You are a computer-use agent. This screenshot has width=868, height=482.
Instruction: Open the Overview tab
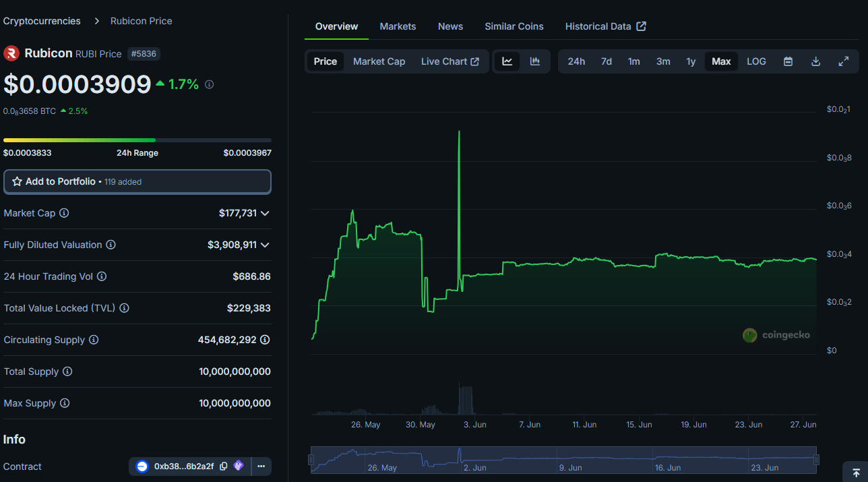337,26
